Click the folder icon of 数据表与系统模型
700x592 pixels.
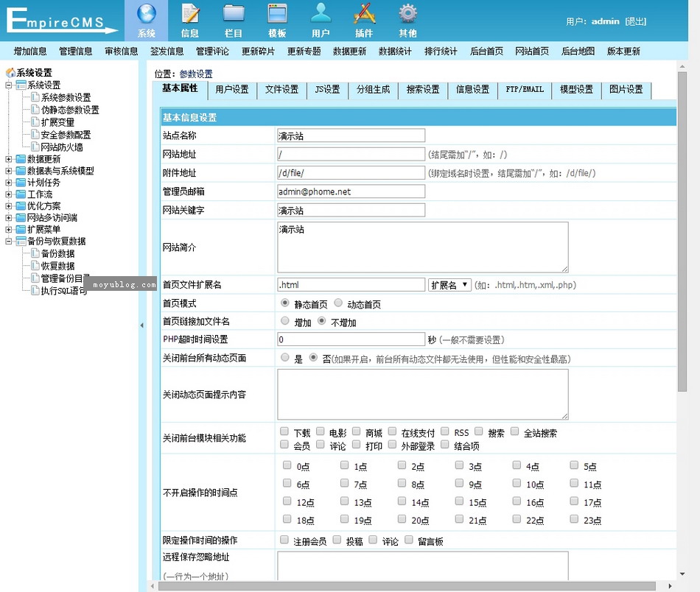(x=21, y=170)
